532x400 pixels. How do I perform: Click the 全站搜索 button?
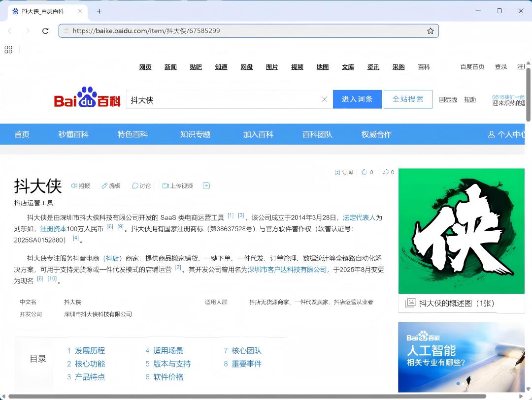pos(408,99)
